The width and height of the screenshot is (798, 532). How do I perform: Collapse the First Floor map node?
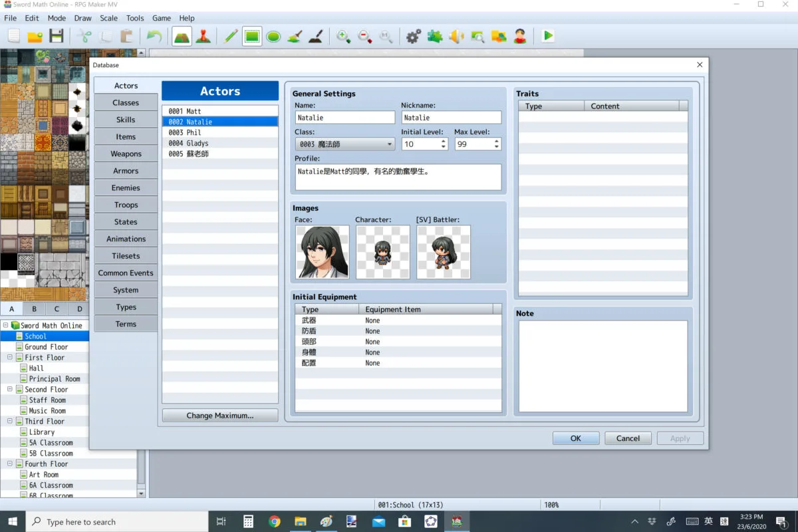click(10, 357)
